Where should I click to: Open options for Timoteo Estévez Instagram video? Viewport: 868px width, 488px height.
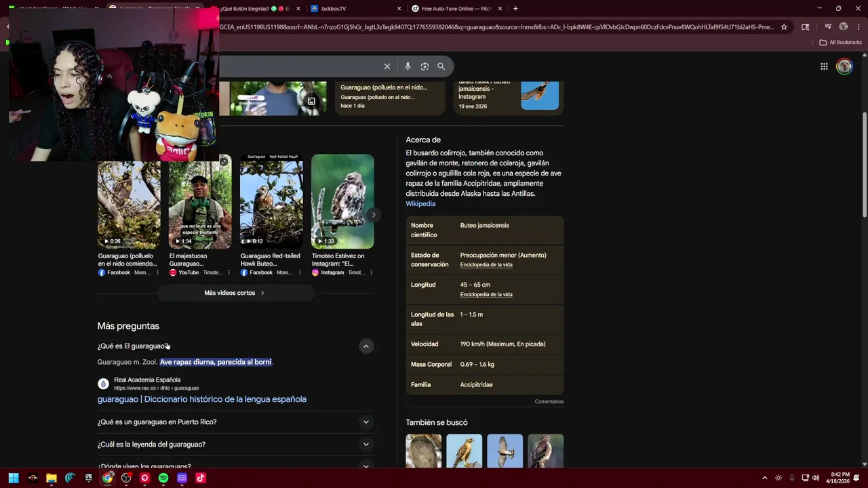click(x=371, y=272)
